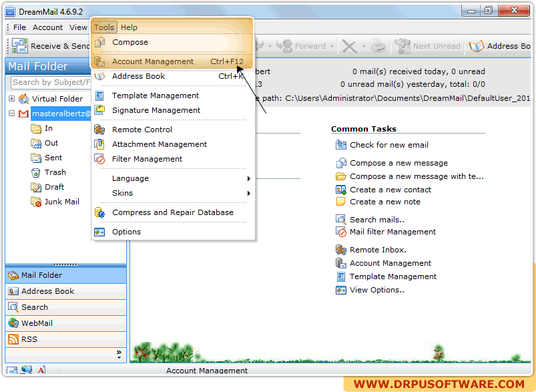Click the Address Book toolbar icon
The height and width of the screenshot is (392, 536).
[x=477, y=46]
